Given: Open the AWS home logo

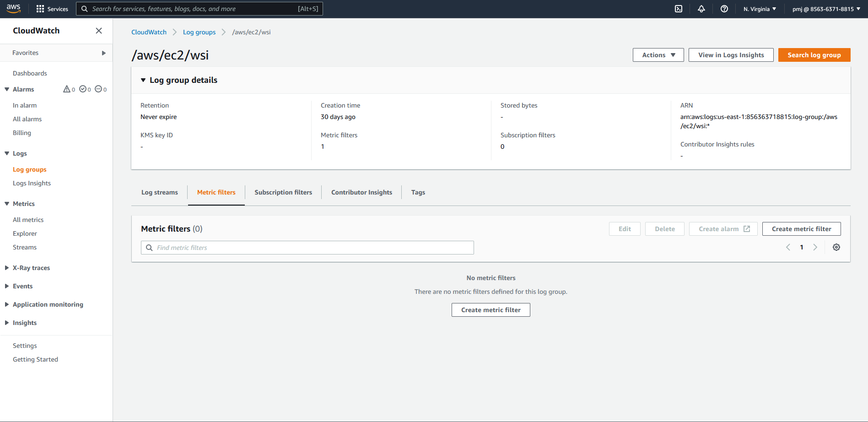Looking at the screenshot, I should [x=14, y=9].
